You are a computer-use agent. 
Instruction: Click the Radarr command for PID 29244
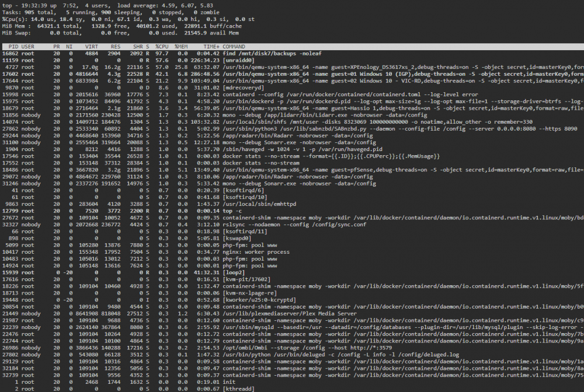pos(298,136)
